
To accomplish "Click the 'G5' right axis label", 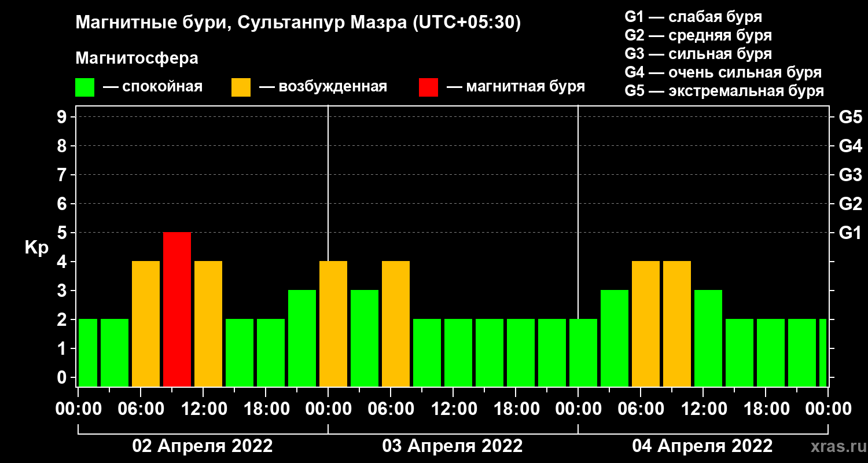I will (850, 117).
